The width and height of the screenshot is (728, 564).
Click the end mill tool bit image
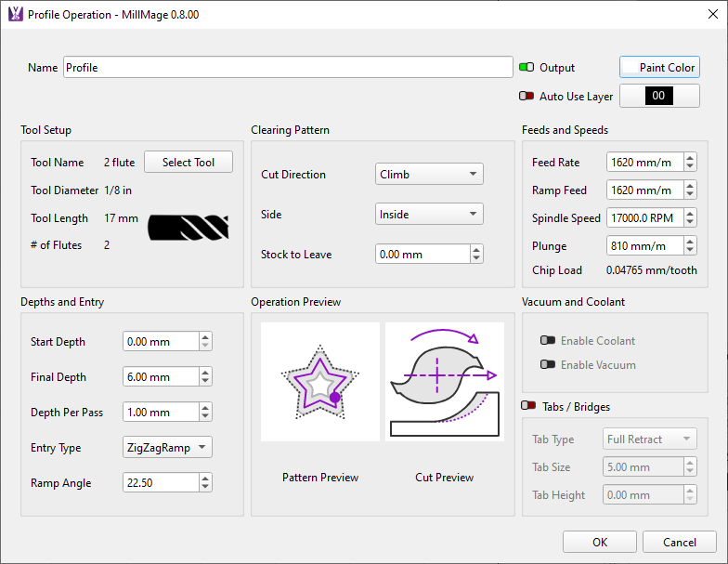pos(188,228)
